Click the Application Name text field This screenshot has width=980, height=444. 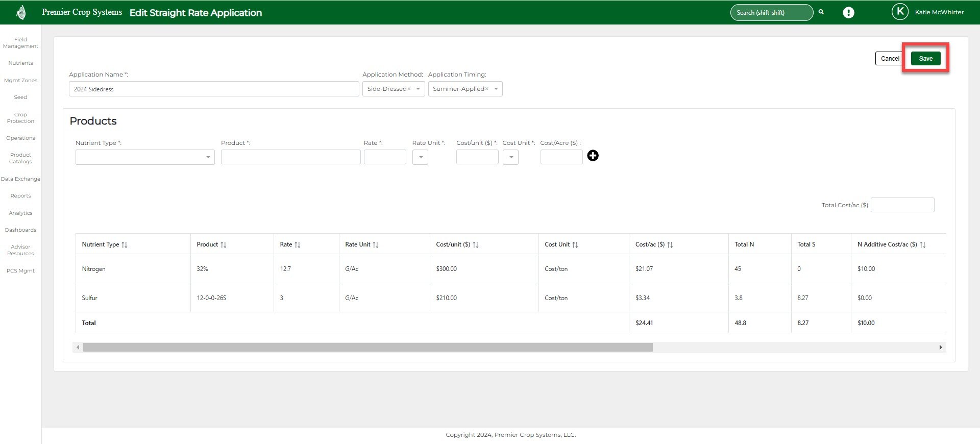214,89
